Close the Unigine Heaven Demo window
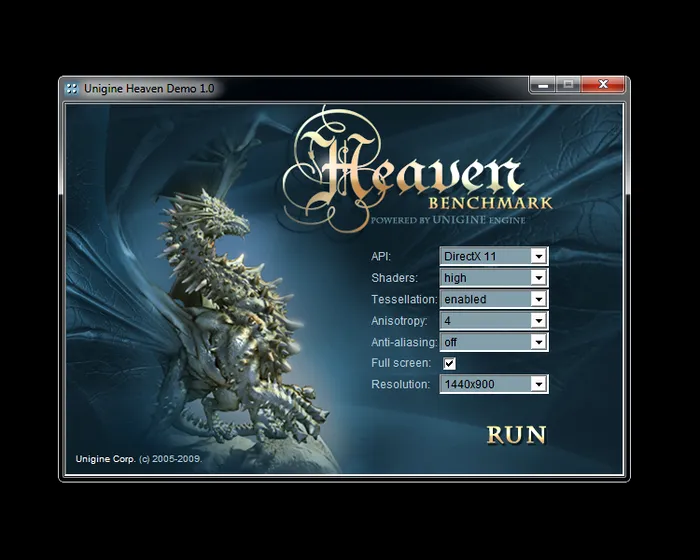 click(603, 84)
